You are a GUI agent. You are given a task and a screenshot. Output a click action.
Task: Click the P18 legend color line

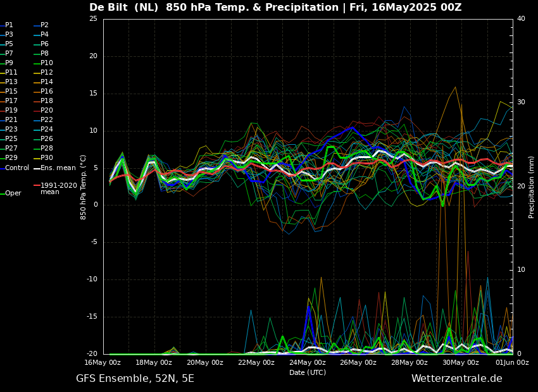pos(37,101)
